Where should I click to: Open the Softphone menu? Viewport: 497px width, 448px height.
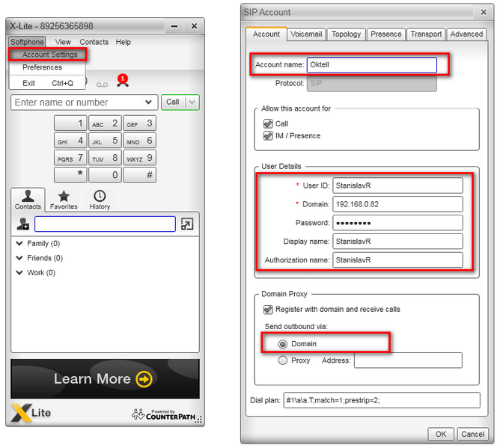27,42
